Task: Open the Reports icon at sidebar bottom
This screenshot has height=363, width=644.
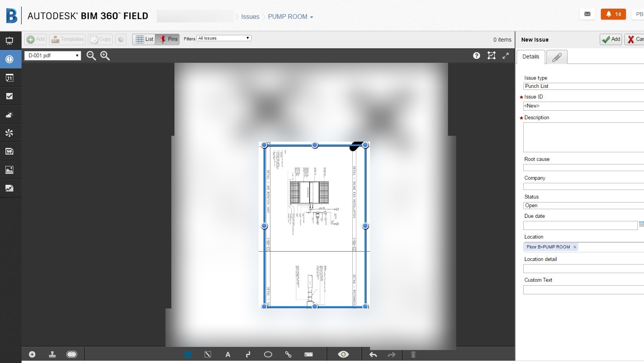Action: coord(10,188)
